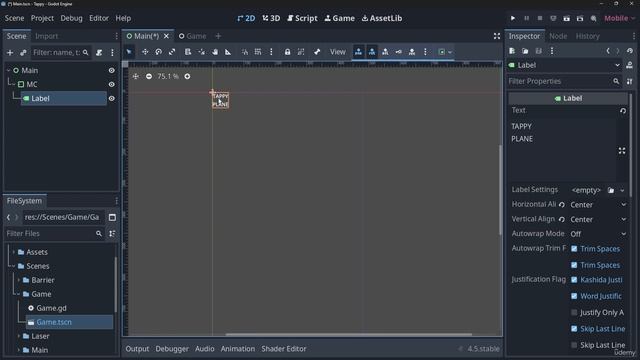
Task: Go to previous object in Inspector history
Action: 608,51
